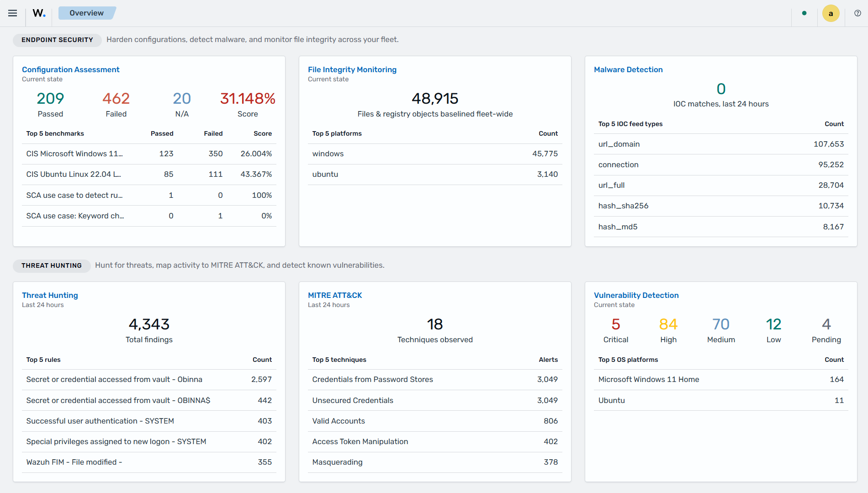Select the ubuntu platform row
The image size is (868, 493).
click(x=435, y=175)
